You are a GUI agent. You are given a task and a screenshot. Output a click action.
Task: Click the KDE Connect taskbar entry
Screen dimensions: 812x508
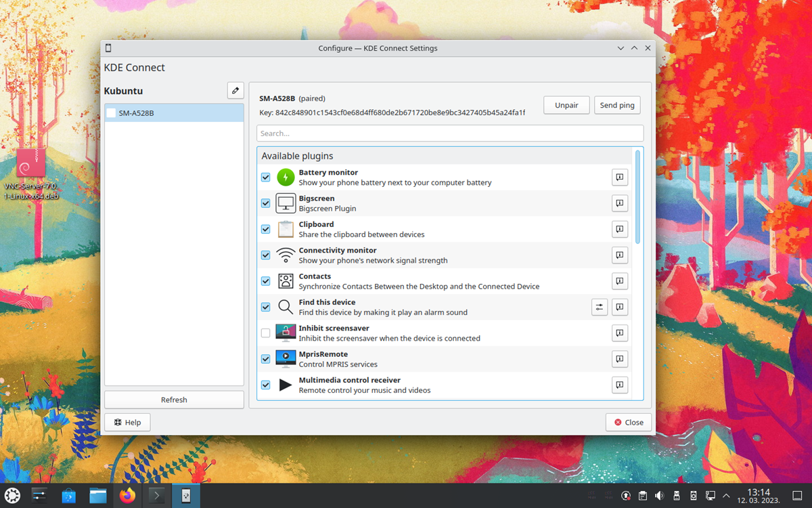click(185, 496)
